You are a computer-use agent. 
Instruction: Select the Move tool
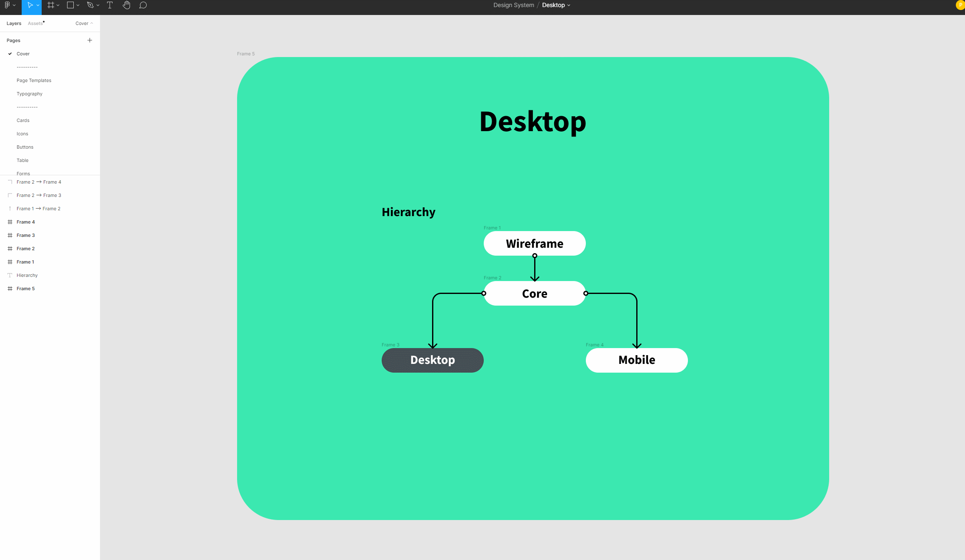click(x=30, y=5)
